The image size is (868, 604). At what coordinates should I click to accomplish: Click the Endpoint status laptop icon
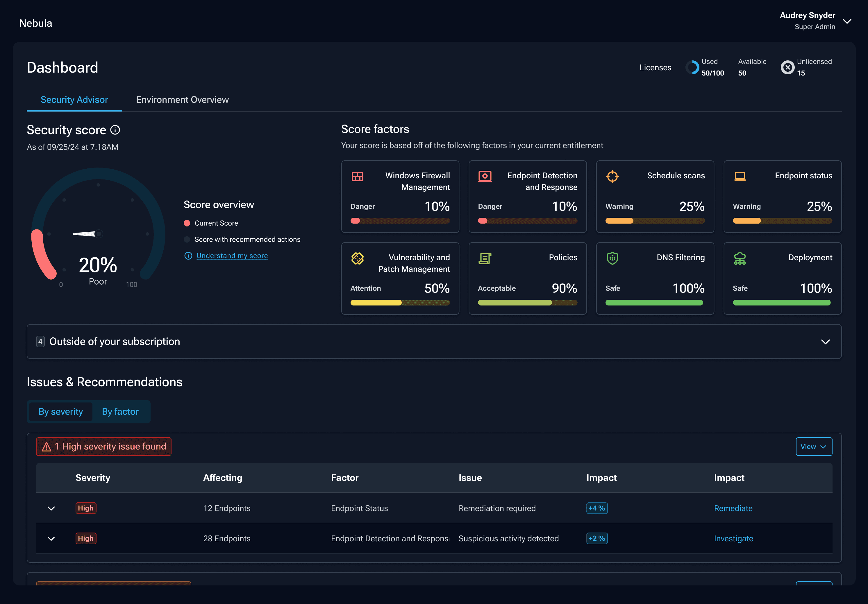pyautogui.click(x=740, y=176)
